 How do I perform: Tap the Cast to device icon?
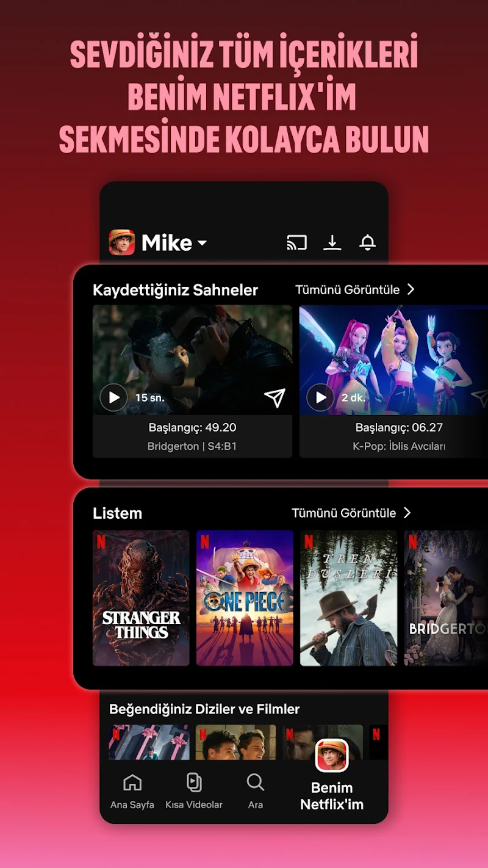click(297, 243)
